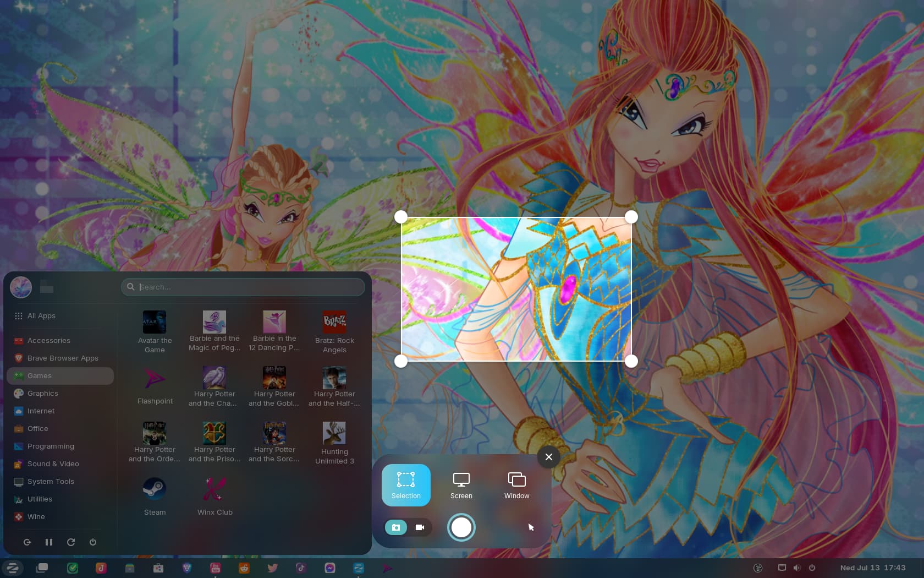Open the Programming category
Image resolution: width=924 pixels, height=578 pixels.
click(x=60, y=446)
